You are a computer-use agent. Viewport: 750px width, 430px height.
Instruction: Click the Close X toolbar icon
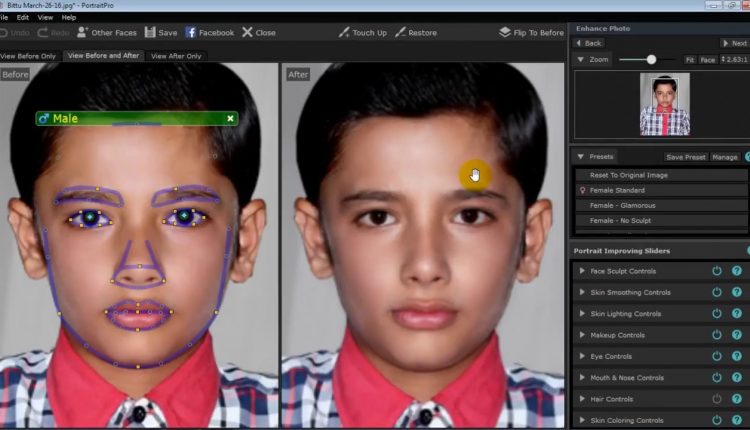[x=247, y=32]
